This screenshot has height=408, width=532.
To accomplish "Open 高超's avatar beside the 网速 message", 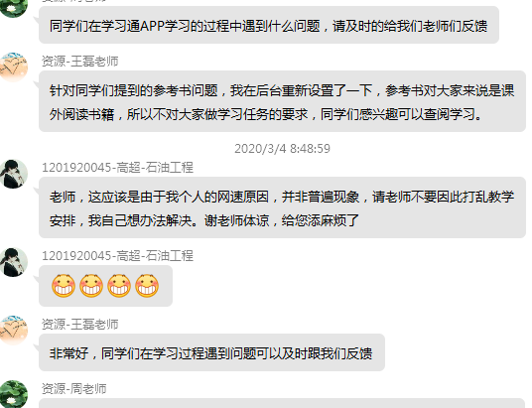I will point(13,174).
